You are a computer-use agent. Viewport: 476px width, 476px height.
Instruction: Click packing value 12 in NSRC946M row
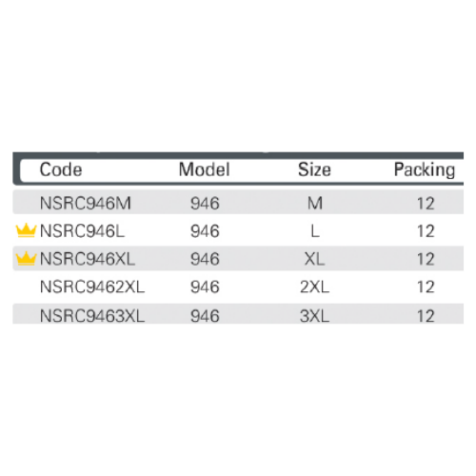point(426,203)
